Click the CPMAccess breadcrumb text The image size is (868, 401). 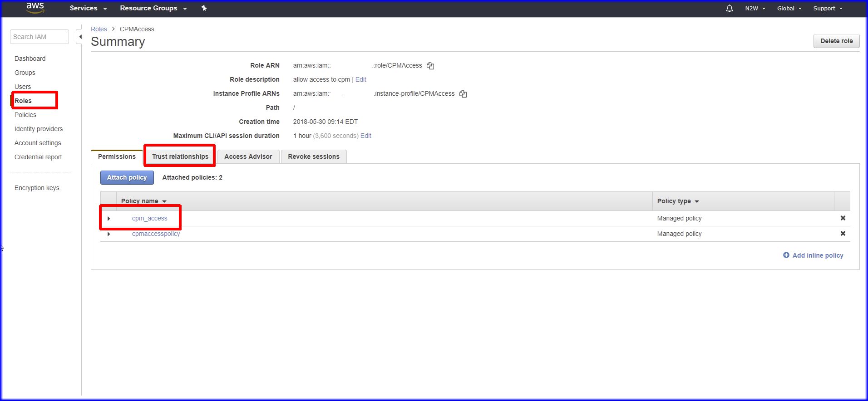pyautogui.click(x=137, y=29)
